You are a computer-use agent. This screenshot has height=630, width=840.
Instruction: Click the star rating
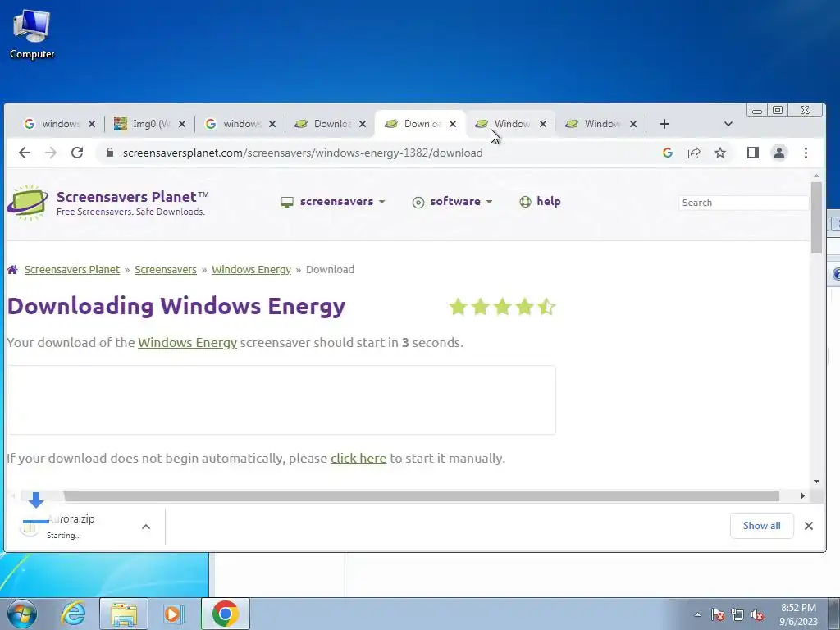pyautogui.click(x=503, y=307)
